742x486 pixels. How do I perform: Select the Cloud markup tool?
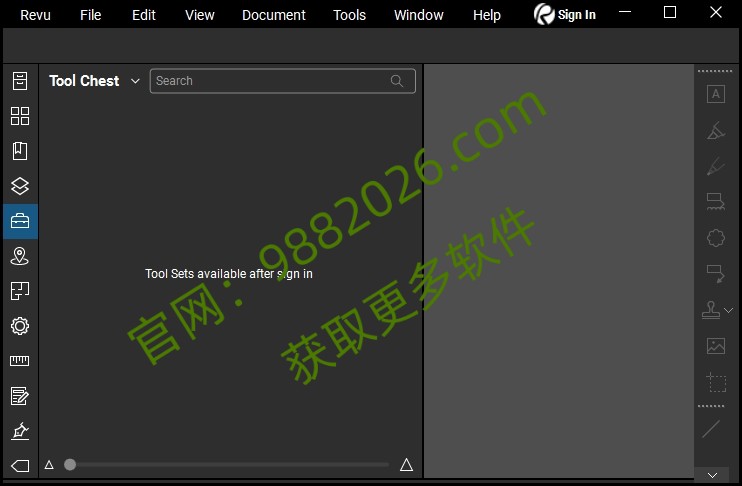pos(716,238)
